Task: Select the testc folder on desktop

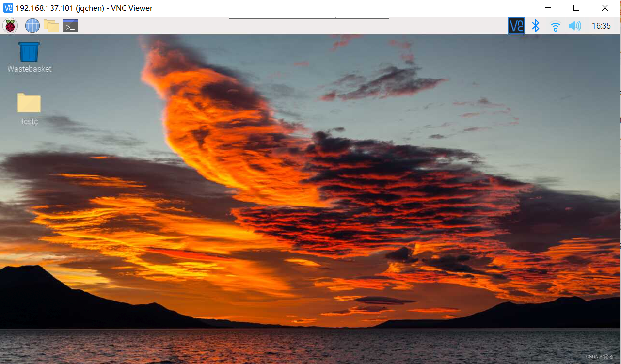Action: coord(29,109)
